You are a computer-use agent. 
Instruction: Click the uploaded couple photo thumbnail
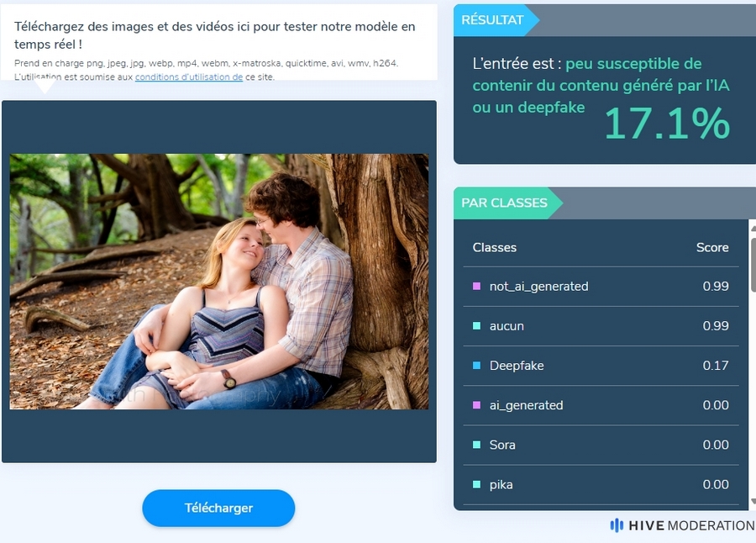[x=219, y=282]
